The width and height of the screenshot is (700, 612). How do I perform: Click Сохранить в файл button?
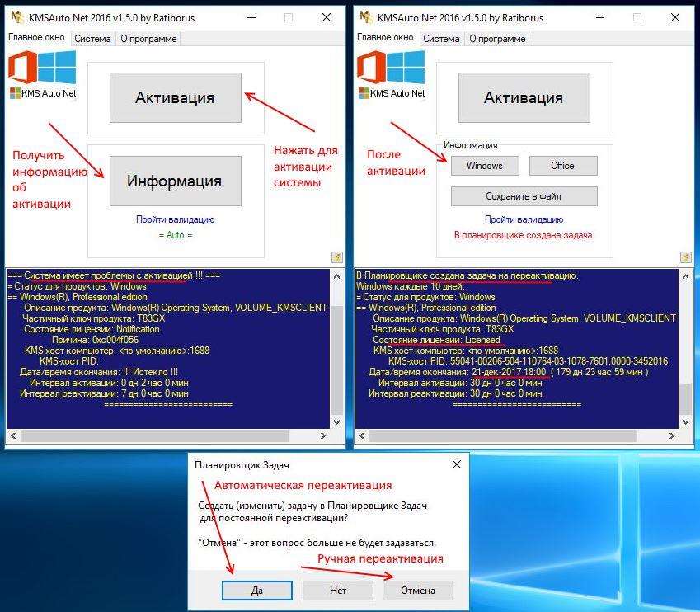coord(524,196)
